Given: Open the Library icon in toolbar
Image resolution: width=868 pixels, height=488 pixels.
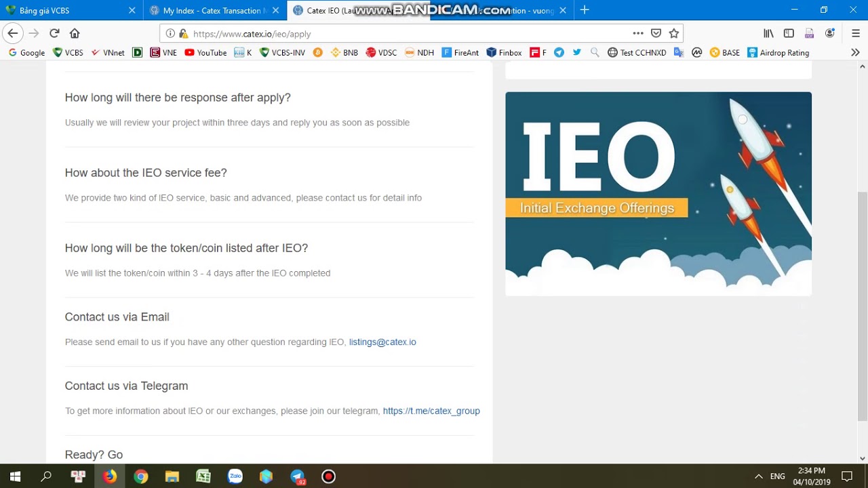Looking at the screenshot, I should click(768, 33).
